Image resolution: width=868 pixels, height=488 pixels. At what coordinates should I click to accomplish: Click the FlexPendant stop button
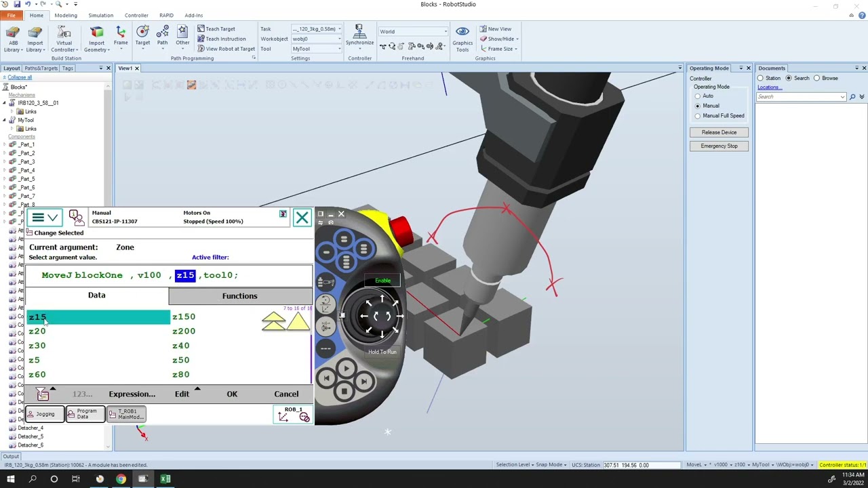click(x=344, y=391)
